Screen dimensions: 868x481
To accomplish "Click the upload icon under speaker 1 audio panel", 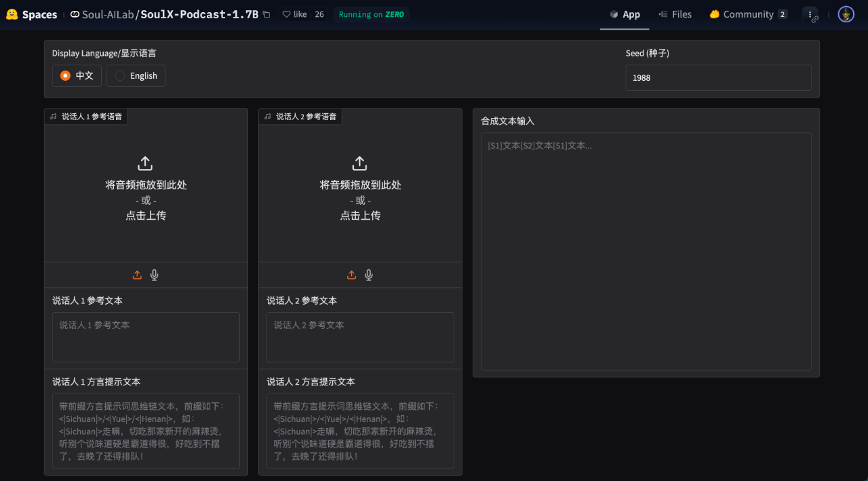I will 137,275.
